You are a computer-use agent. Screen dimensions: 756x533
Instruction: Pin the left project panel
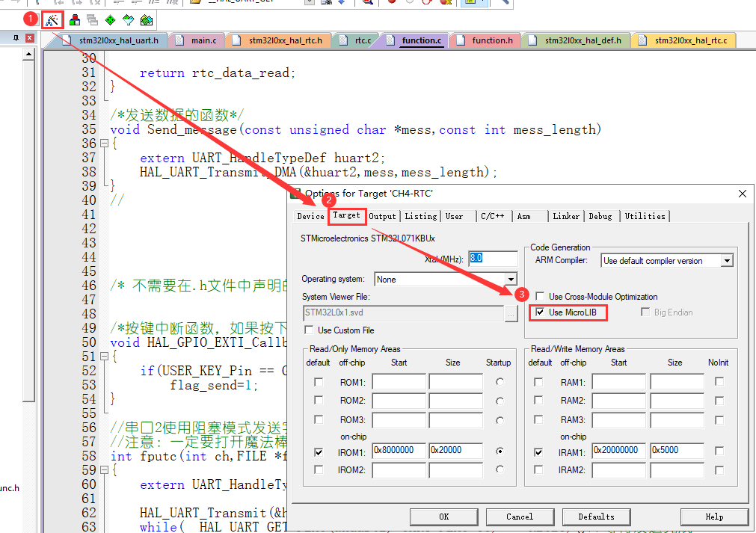16,37
